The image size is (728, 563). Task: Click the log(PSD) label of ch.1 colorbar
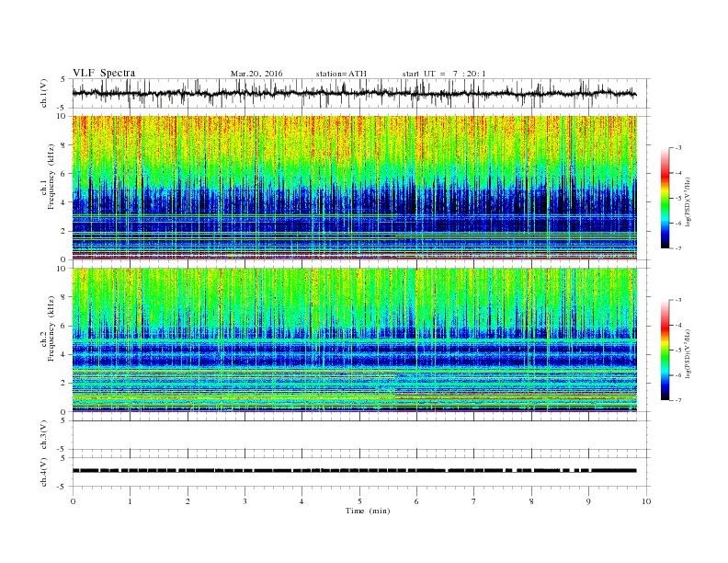click(688, 201)
